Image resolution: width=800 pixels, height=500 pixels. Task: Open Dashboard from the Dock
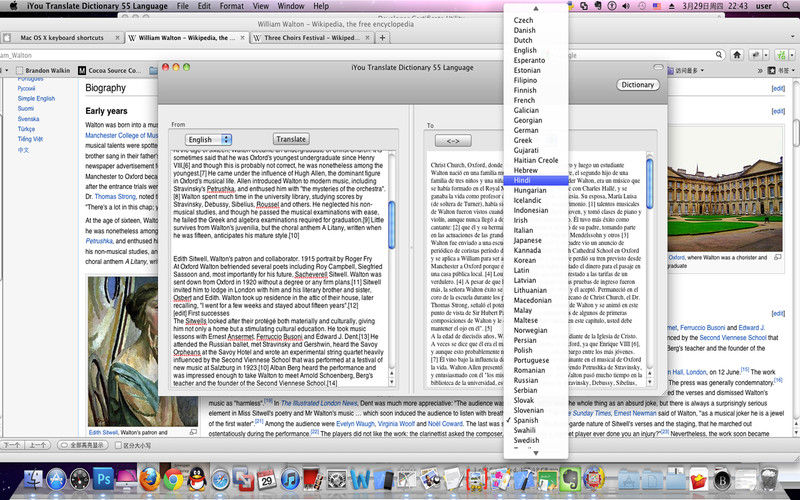(x=80, y=480)
